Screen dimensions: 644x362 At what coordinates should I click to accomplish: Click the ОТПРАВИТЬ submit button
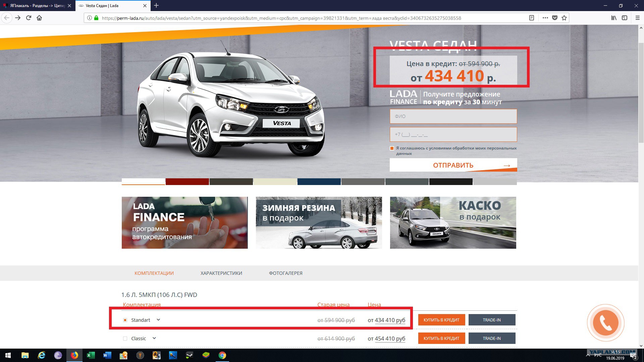[453, 165]
